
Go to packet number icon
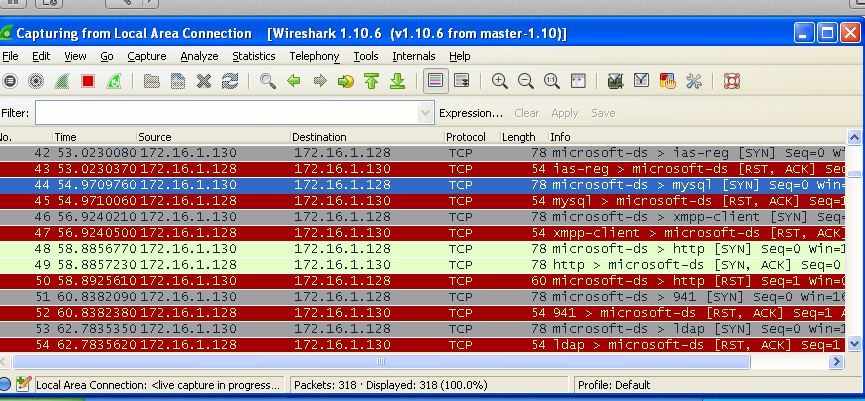click(x=346, y=81)
